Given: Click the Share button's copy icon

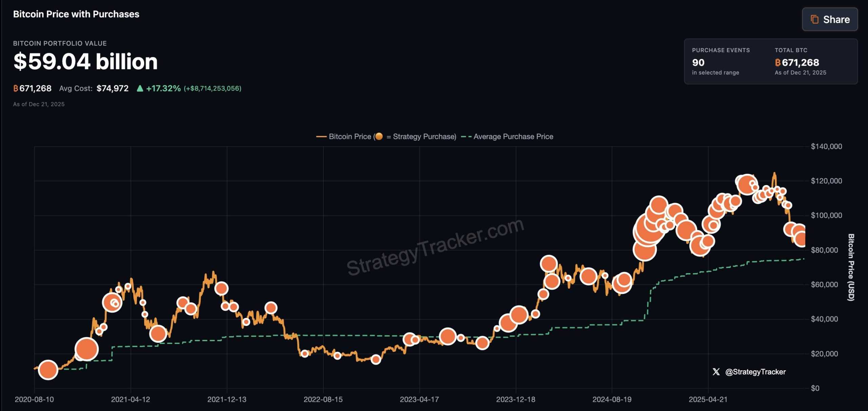Looking at the screenshot, I should pos(815,19).
